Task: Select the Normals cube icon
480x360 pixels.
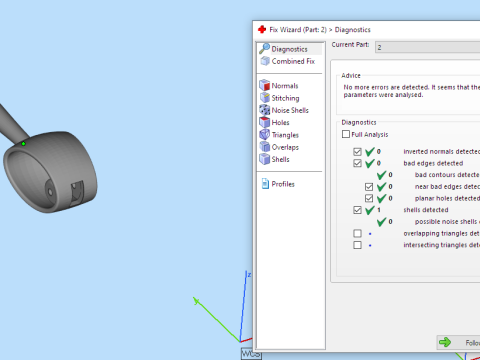Action: 265,85
